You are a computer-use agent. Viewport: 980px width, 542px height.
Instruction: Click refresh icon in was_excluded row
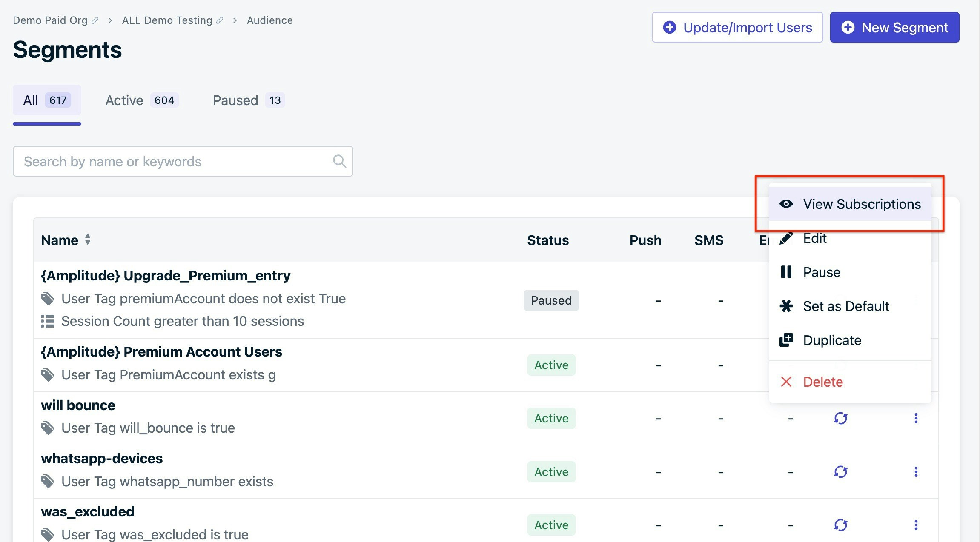click(x=840, y=525)
